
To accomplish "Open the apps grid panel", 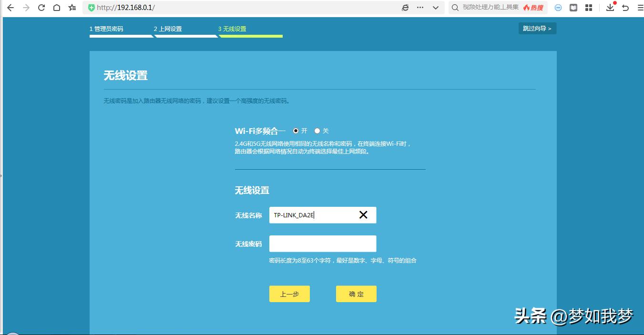I will [x=589, y=8].
